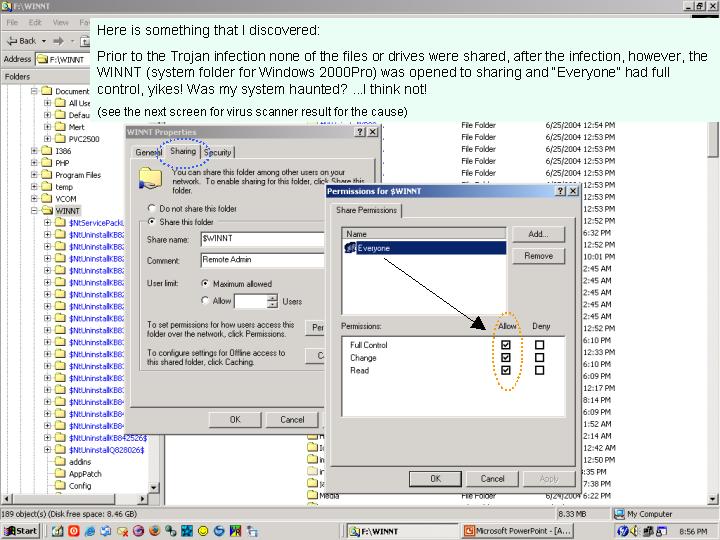Click the Program Files folder icon
This screenshot has height=540, width=720.
(x=47, y=174)
